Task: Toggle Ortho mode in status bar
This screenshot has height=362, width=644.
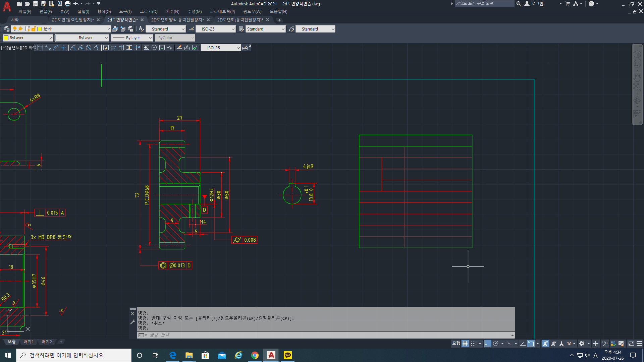Action: click(487, 344)
